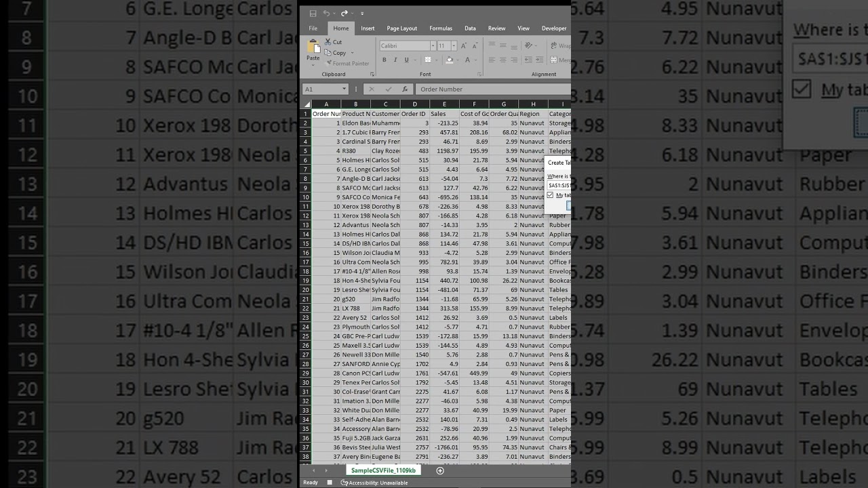Click the Increase Indent icon
This screenshot has height=488, width=868.
[541, 60]
